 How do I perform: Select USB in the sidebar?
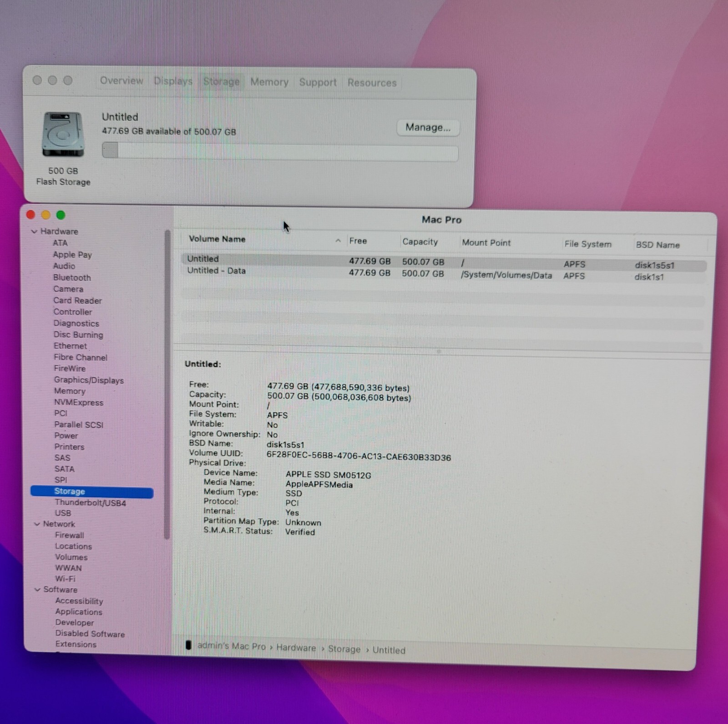[63, 513]
